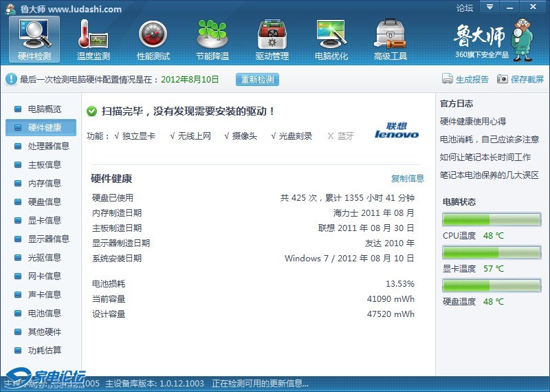The width and height of the screenshot is (550, 392).
Task: Click the 显卡温度 progress bar
Action: (492, 252)
